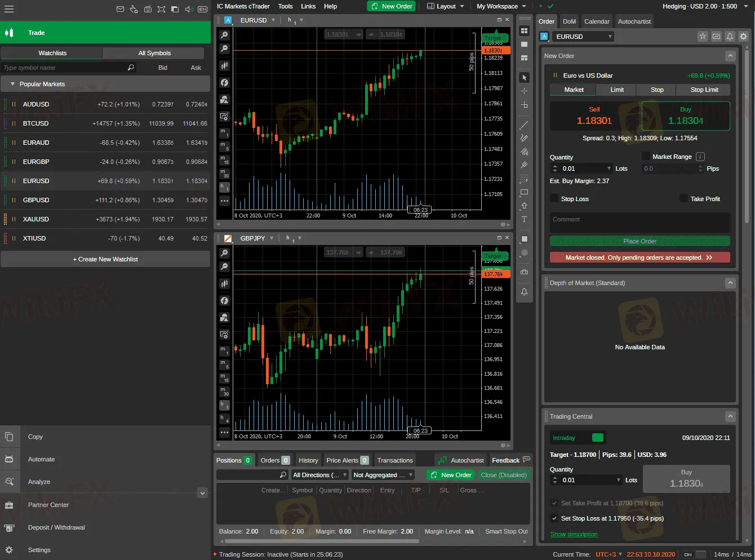Switch to the Calendar tab

point(597,21)
